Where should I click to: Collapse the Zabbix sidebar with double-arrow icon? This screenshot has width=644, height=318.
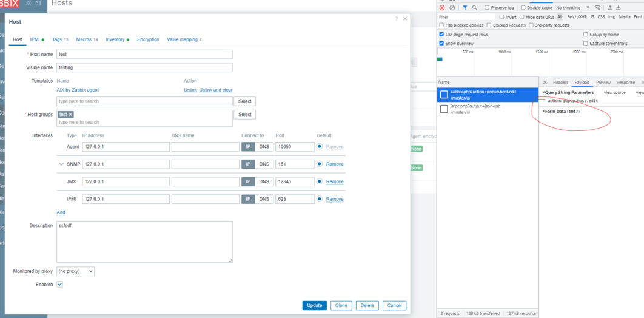(28, 4)
